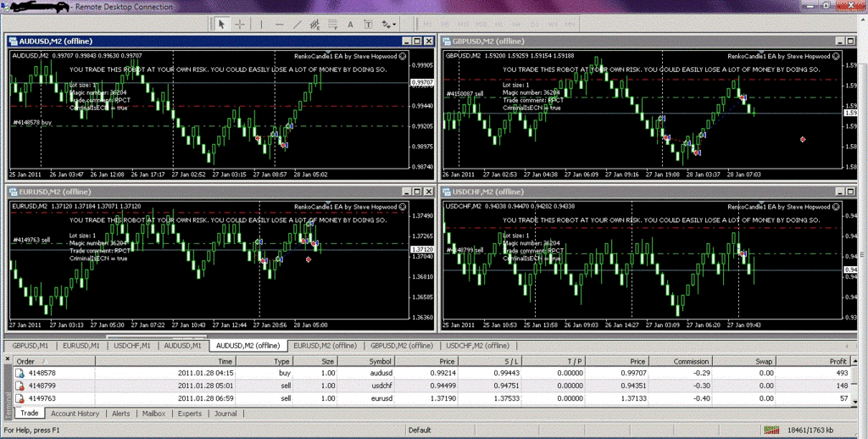868x439 pixels.
Task: Select the equidistant channel tool
Action: [x=315, y=25]
